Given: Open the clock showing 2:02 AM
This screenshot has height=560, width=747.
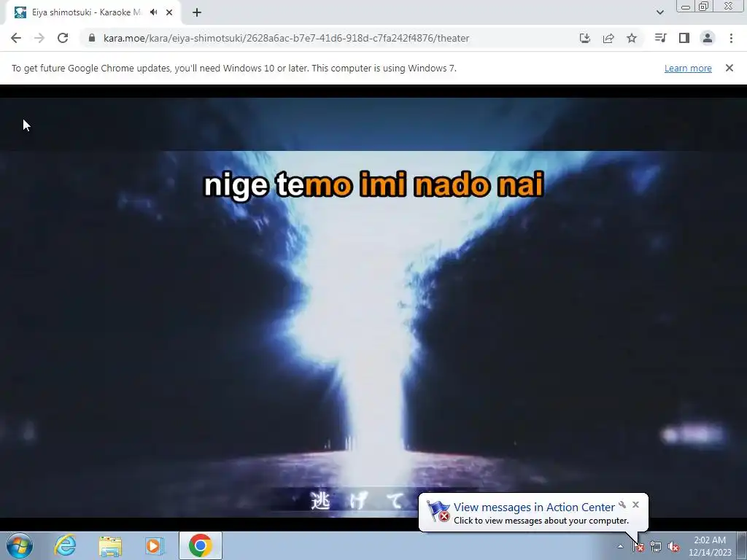Looking at the screenshot, I should [x=710, y=546].
